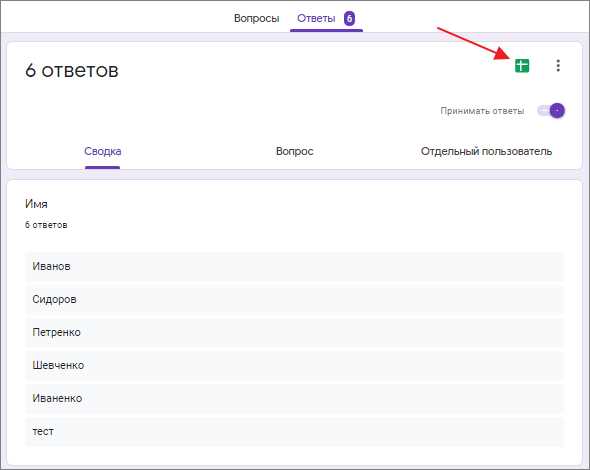This screenshot has width=590, height=470.
Task: Select the Ответы tab
Action: [x=316, y=18]
